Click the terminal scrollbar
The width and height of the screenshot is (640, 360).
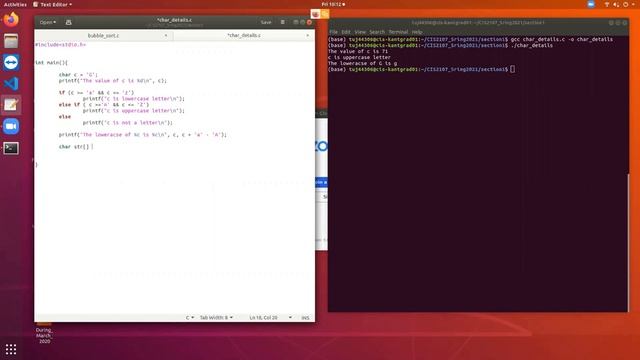tap(628, 242)
